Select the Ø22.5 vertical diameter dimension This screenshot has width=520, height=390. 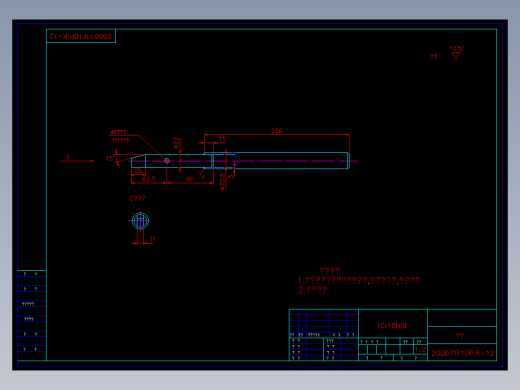click(223, 181)
